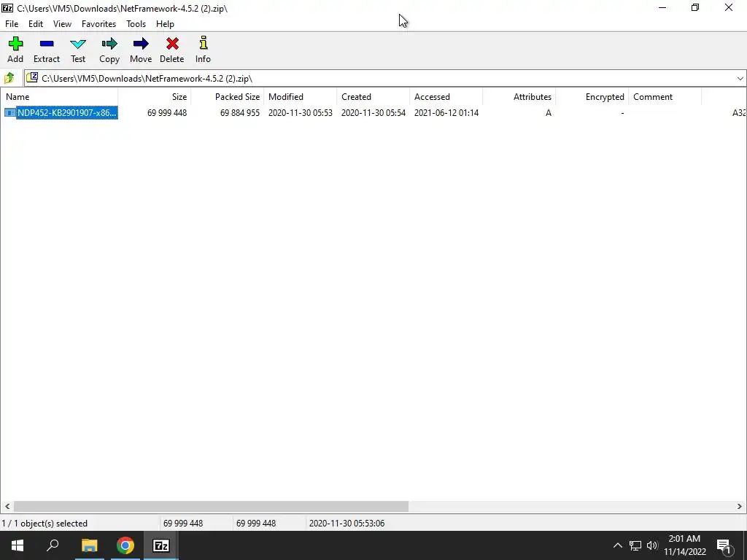
Task: Click created date 2020-11-30 05:54
Action: tap(373, 113)
